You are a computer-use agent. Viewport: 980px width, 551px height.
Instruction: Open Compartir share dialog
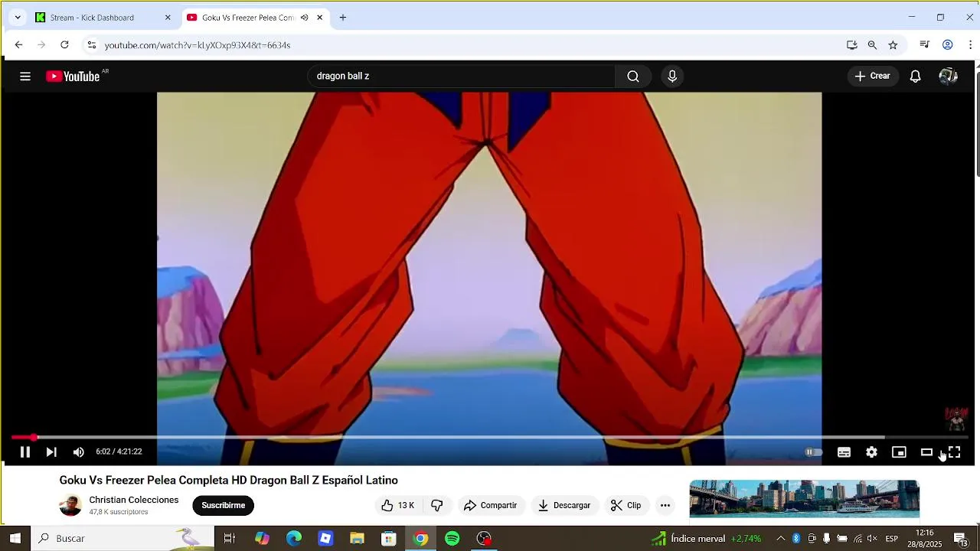click(x=490, y=505)
